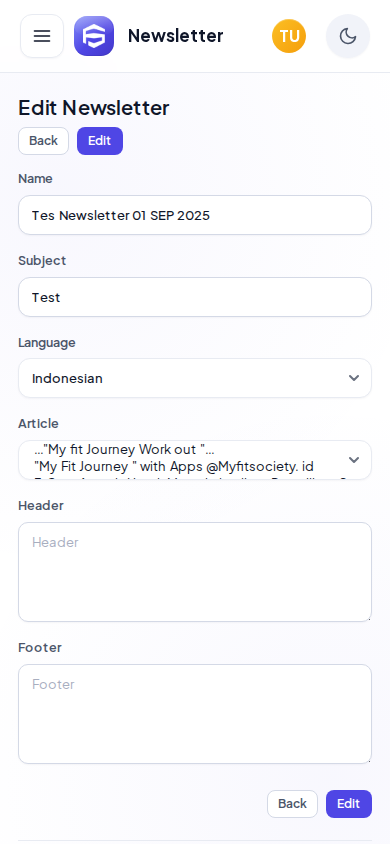
Task: Click the top Edit button
Action: pyautogui.click(x=100, y=141)
